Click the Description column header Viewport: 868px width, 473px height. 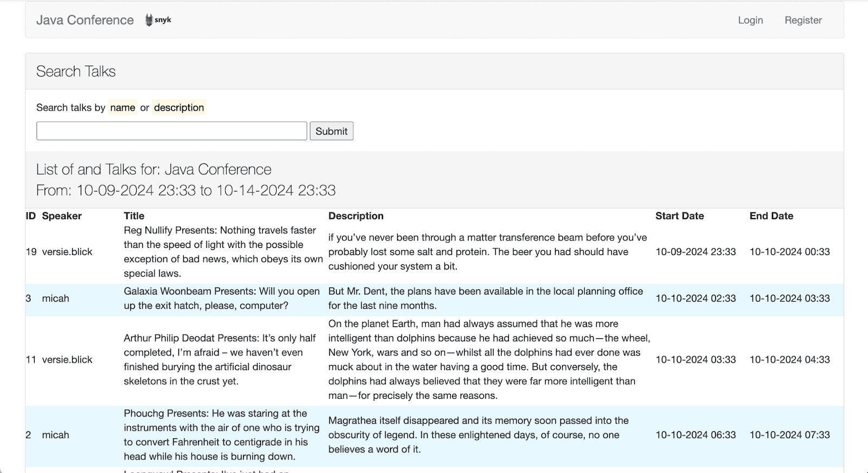pos(356,216)
